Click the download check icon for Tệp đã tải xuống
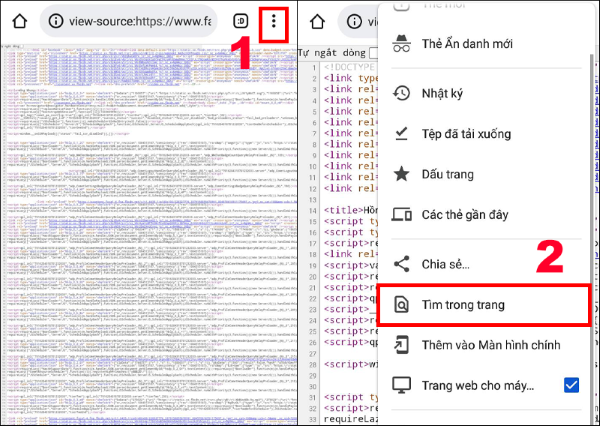The height and width of the screenshot is (426, 600). point(402,134)
